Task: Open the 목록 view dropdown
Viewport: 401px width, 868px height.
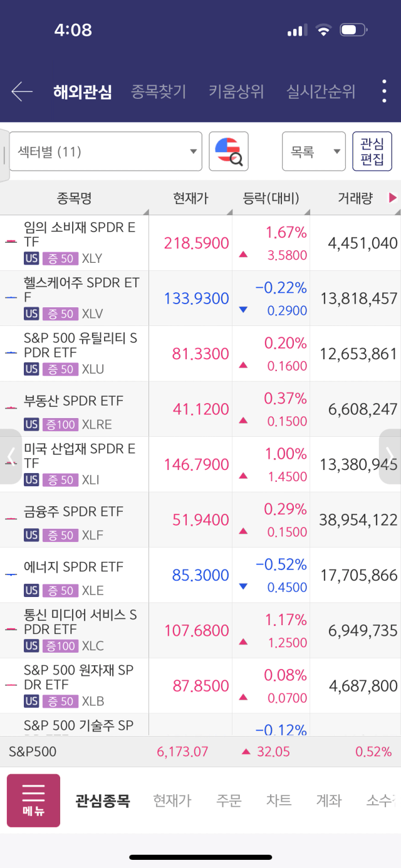Action: click(314, 151)
